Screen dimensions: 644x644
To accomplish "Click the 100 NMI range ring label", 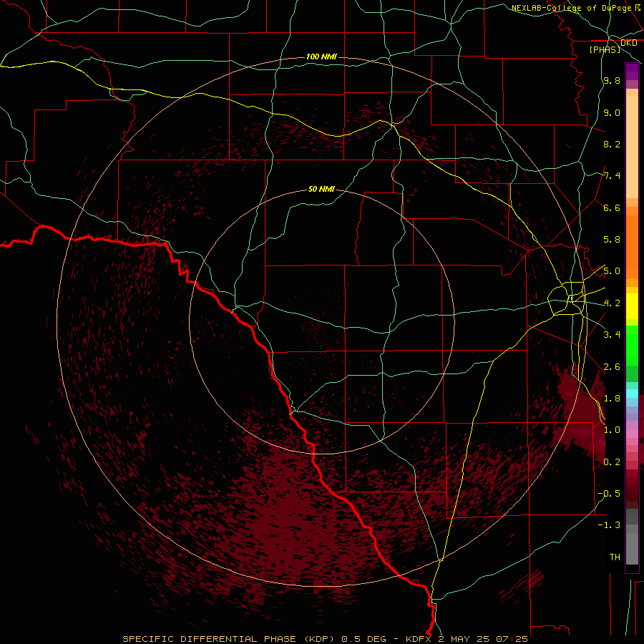I will click(321, 57).
